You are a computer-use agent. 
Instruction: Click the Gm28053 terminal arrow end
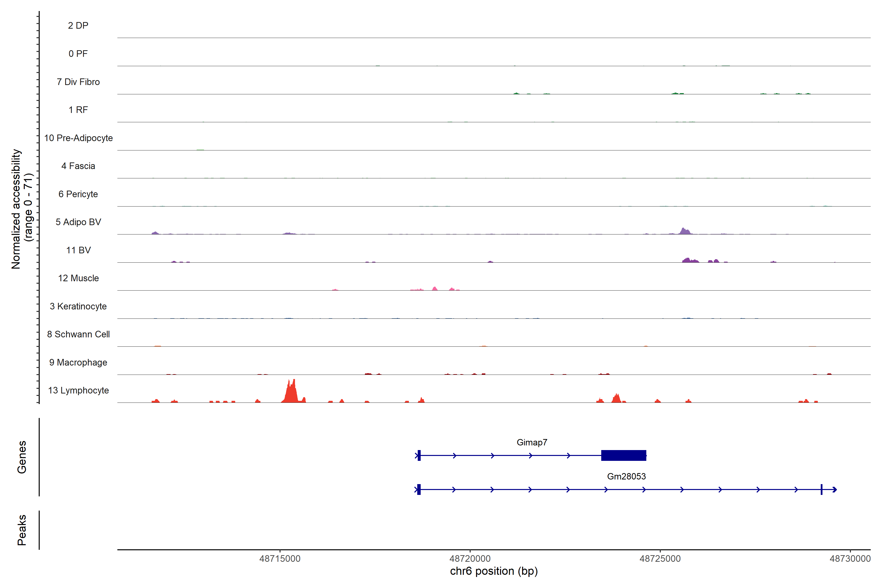pyautogui.click(x=834, y=489)
